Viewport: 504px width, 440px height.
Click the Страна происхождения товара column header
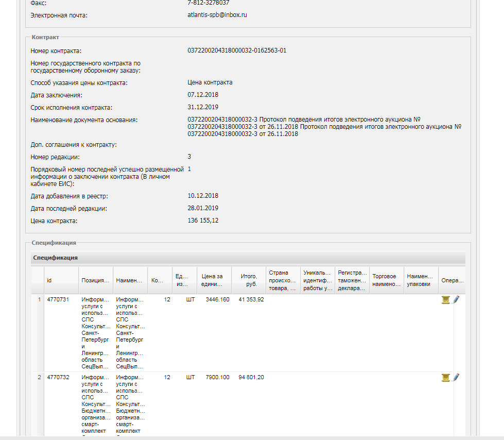283,280
